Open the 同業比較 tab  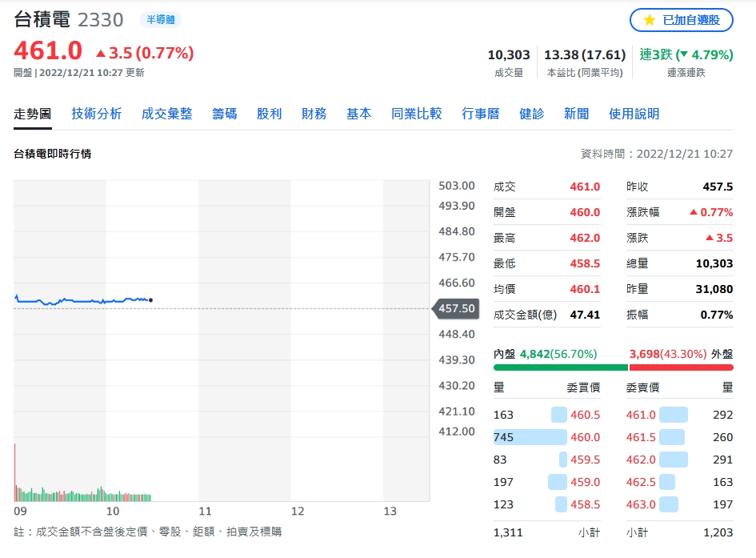click(x=417, y=114)
